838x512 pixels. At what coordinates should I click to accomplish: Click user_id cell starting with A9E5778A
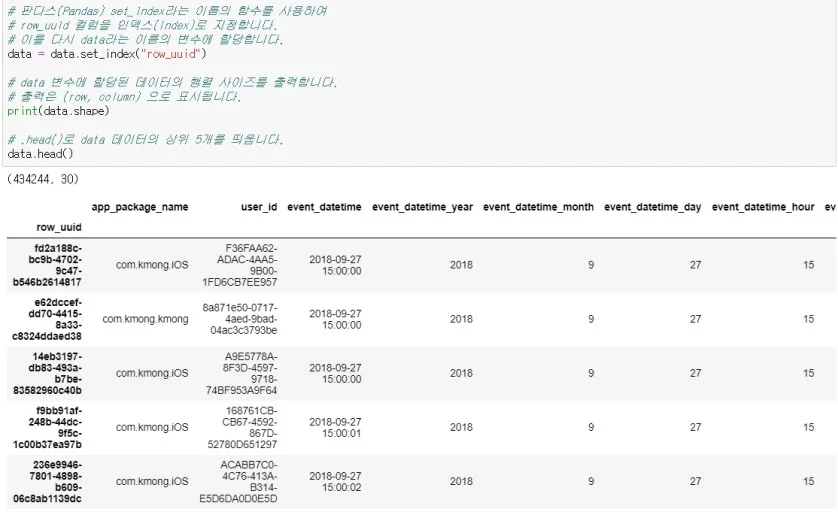[x=241, y=373]
